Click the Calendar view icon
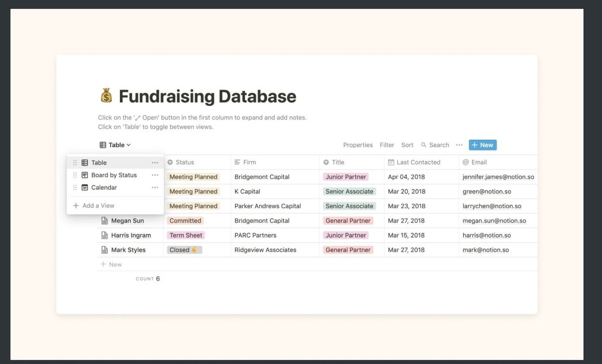Screen dimensions: 602x364 [85, 188]
